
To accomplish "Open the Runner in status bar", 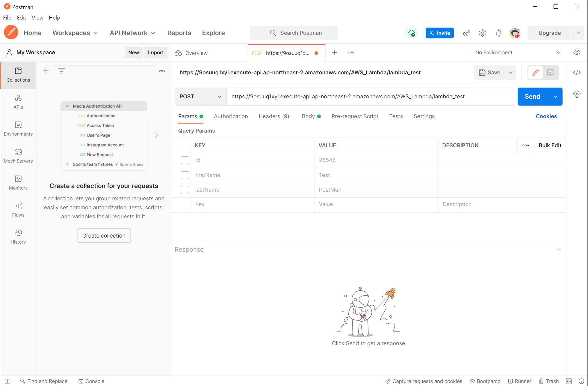I will (520, 381).
